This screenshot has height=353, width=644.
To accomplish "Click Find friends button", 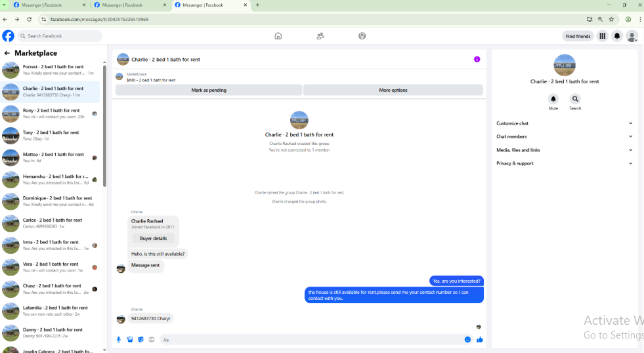I will [x=578, y=36].
